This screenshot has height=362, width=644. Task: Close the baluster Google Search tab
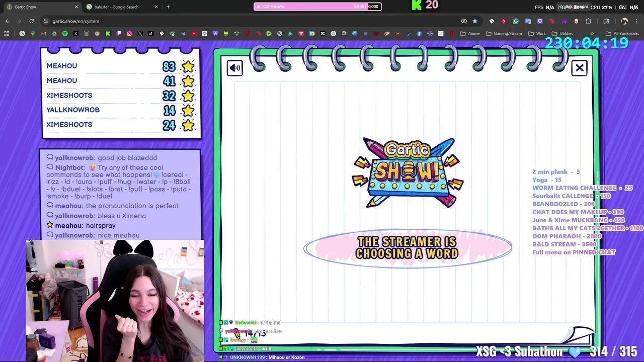point(156,7)
